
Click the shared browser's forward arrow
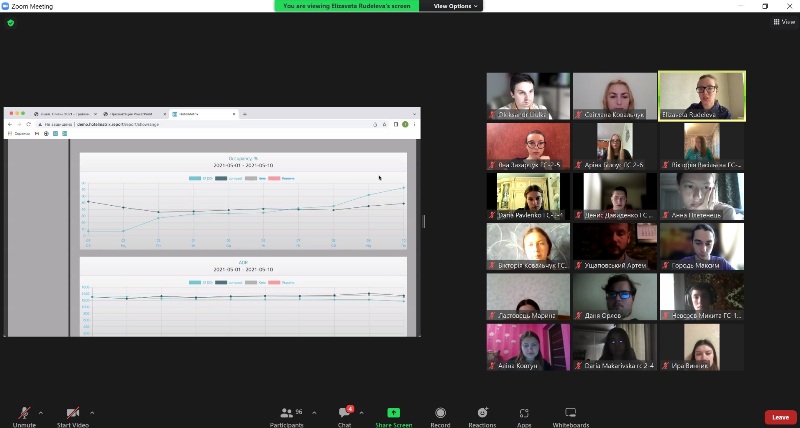click(19, 124)
